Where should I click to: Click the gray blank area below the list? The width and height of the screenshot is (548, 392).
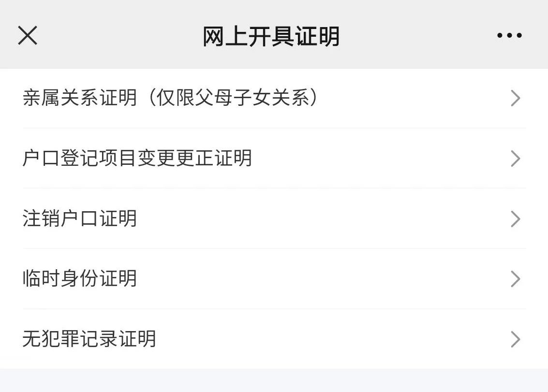click(274, 380)
